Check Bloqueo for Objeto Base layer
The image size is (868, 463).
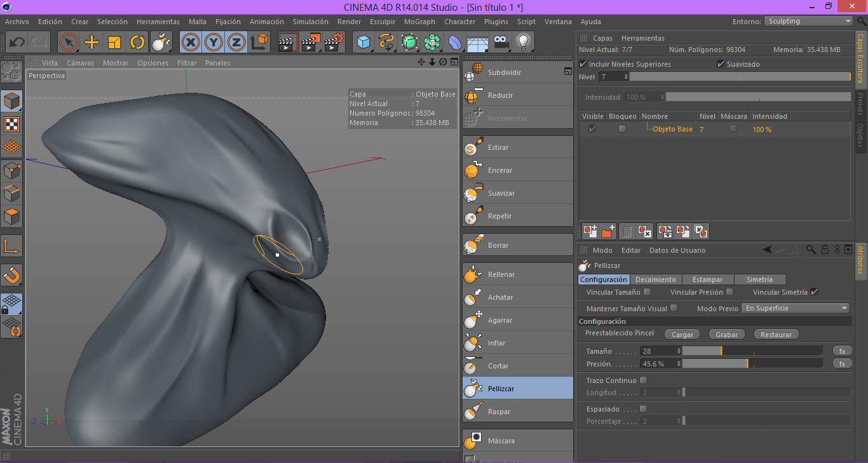pos(622,129)
